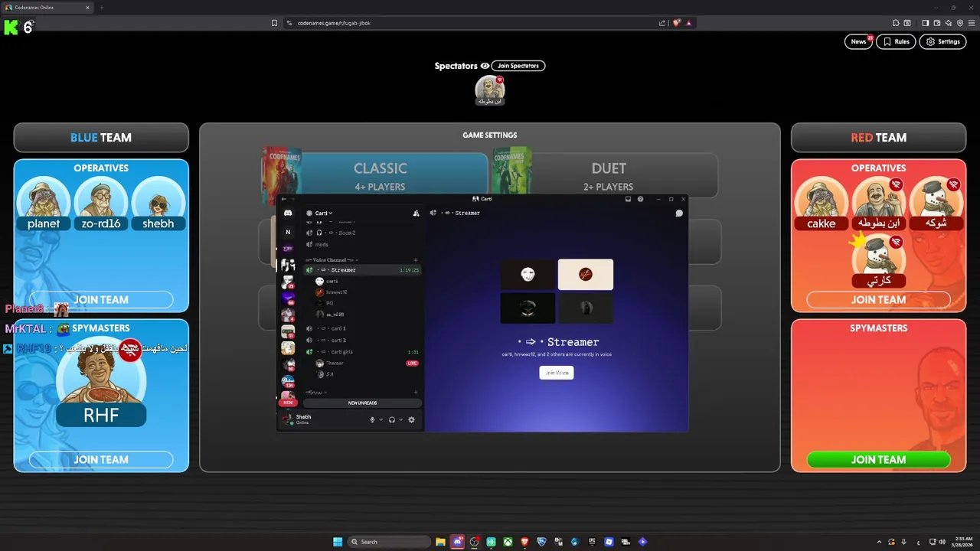
Task: Collapse the Voice Channel category
Action: (x=331, y=260)
